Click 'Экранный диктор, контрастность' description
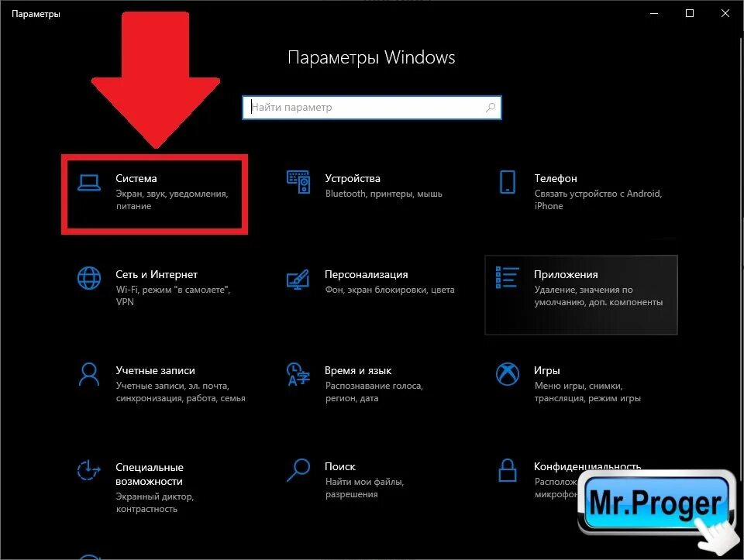The width and height of the screenshot is (744, 560). [155, 503]
